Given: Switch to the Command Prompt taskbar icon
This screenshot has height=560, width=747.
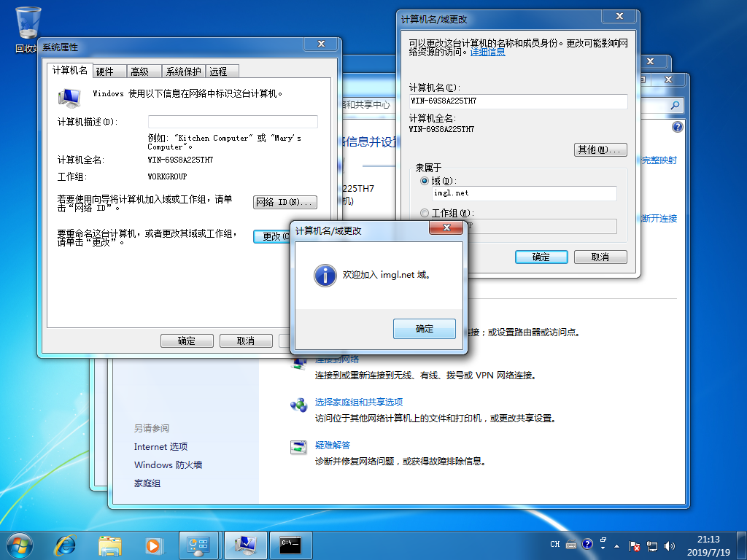Looking at the screenshot, I should (x=290, y=544).
